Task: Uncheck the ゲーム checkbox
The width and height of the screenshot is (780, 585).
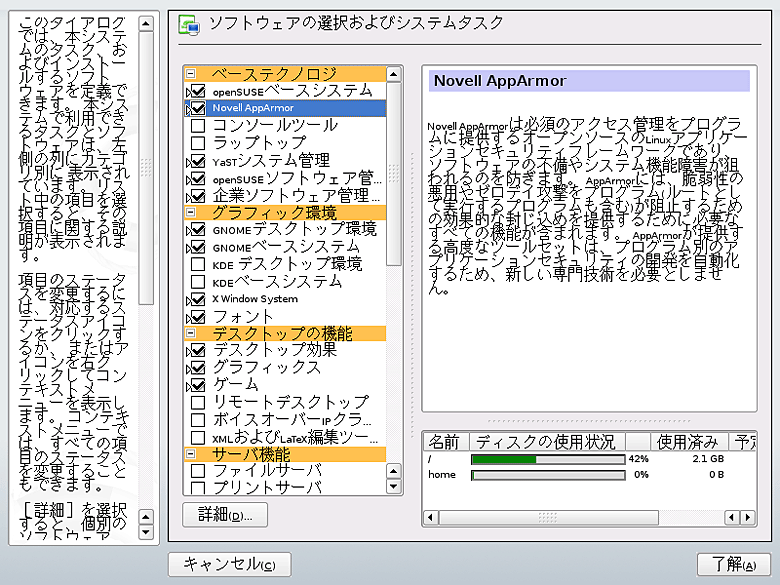Action: [198, 385]
